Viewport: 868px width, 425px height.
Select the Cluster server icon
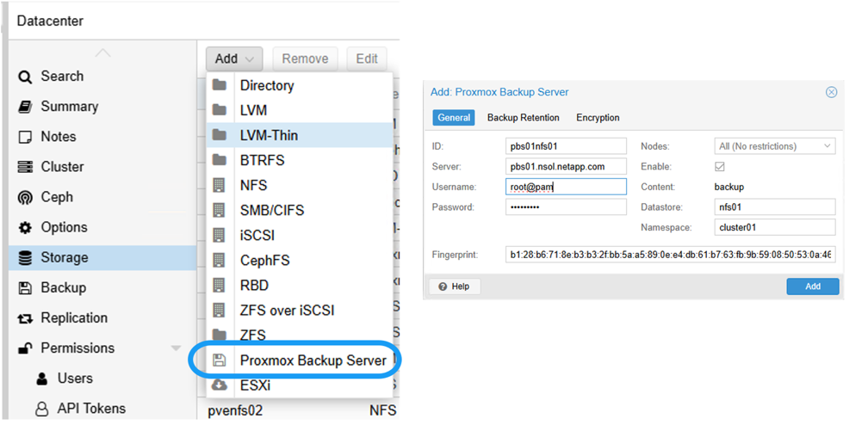pyautogui.click(x=25, y=167)
